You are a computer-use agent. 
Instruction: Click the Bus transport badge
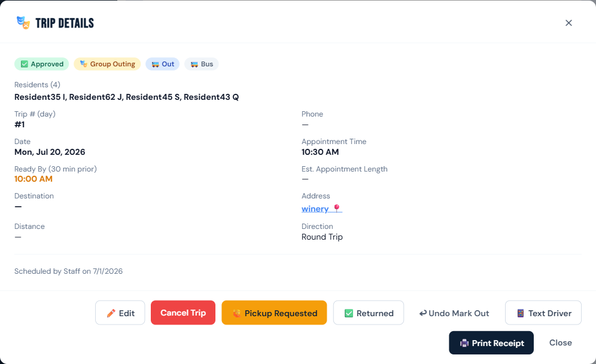202,64
